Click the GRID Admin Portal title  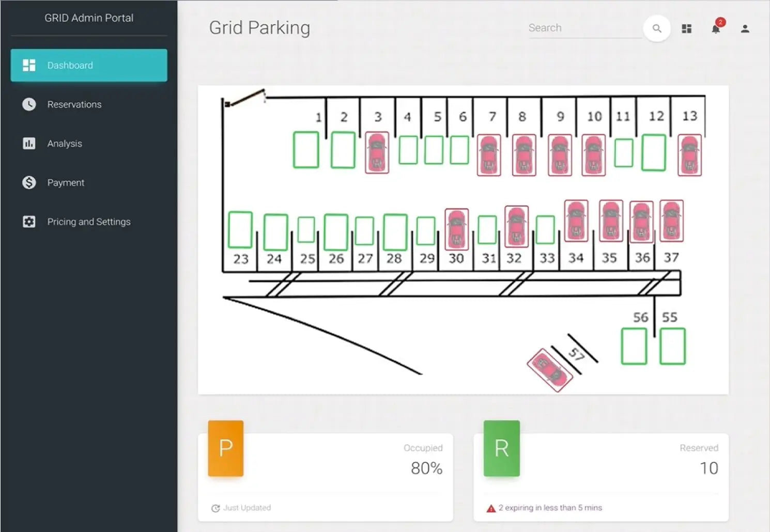click(89, 18)
